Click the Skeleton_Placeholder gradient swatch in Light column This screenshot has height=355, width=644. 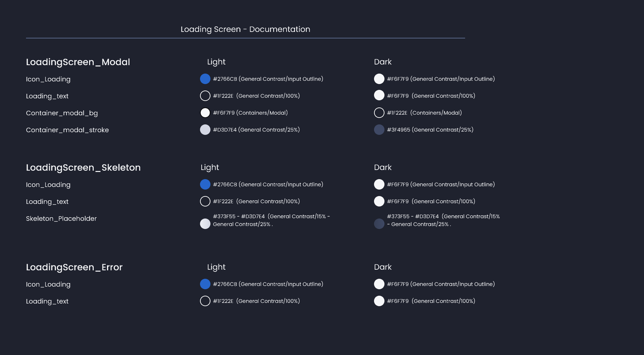click(x=205, y=224)
